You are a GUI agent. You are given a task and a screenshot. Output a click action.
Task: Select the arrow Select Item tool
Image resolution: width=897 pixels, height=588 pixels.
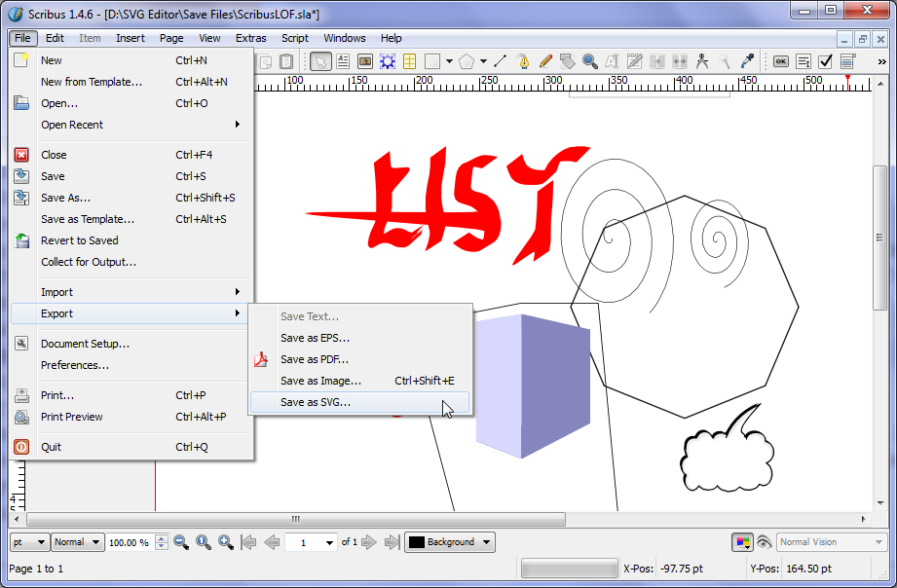[x=320, y=61]
